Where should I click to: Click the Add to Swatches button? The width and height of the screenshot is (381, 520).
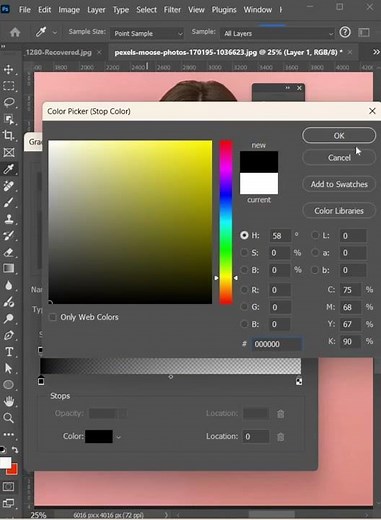(x=339, y=184)
